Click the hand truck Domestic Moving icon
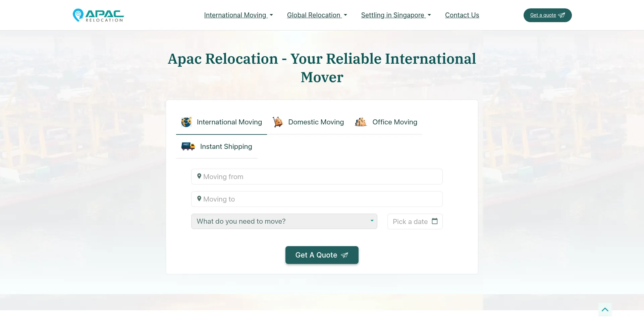 pyautogui.click(x=277, y=122)
